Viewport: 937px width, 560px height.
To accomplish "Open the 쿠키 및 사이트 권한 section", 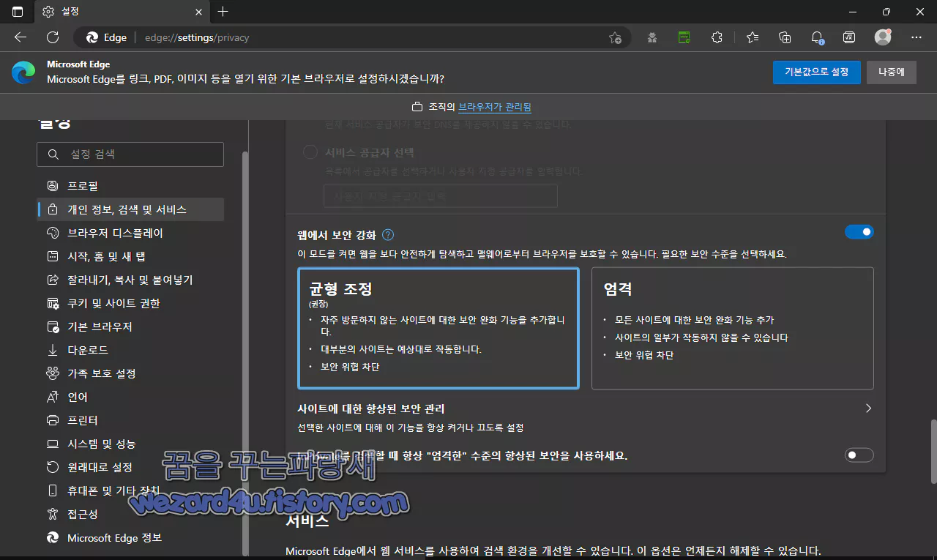I will (130, 303).
